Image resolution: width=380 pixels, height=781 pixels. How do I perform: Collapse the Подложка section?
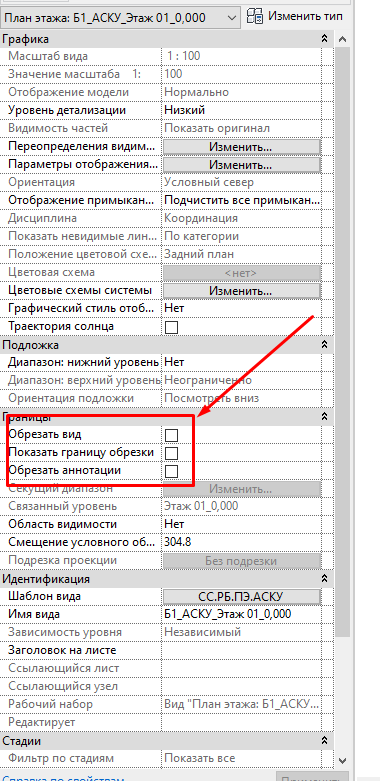point(324,344)
